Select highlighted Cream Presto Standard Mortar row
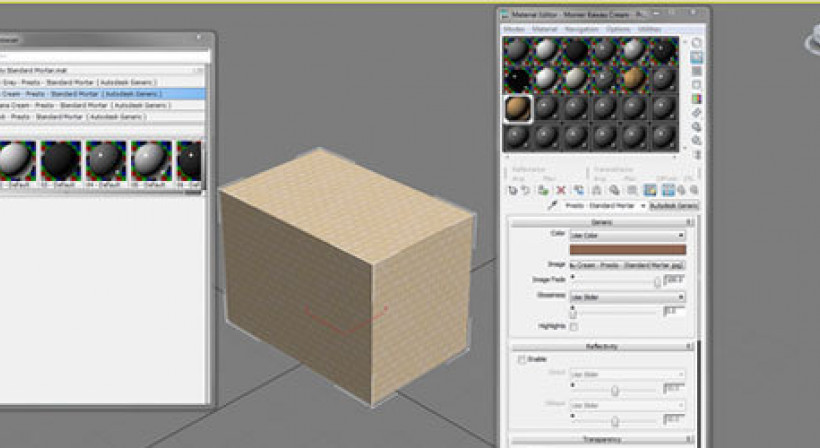This screenshot has height=448, width=820. pyautogui.click(x=102, y=94)
